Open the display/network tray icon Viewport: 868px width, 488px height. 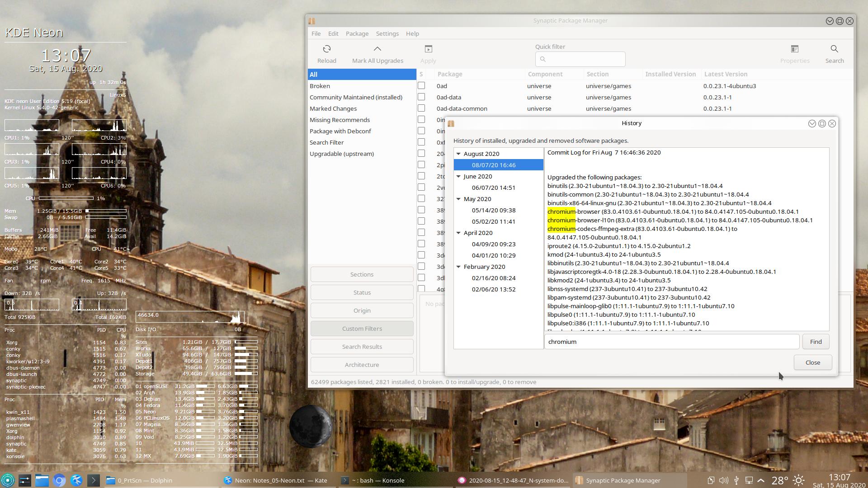click(x=749, y=480)
